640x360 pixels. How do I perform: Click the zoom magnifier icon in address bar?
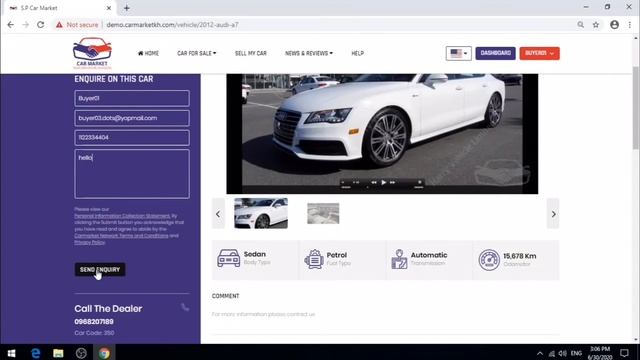580,25
